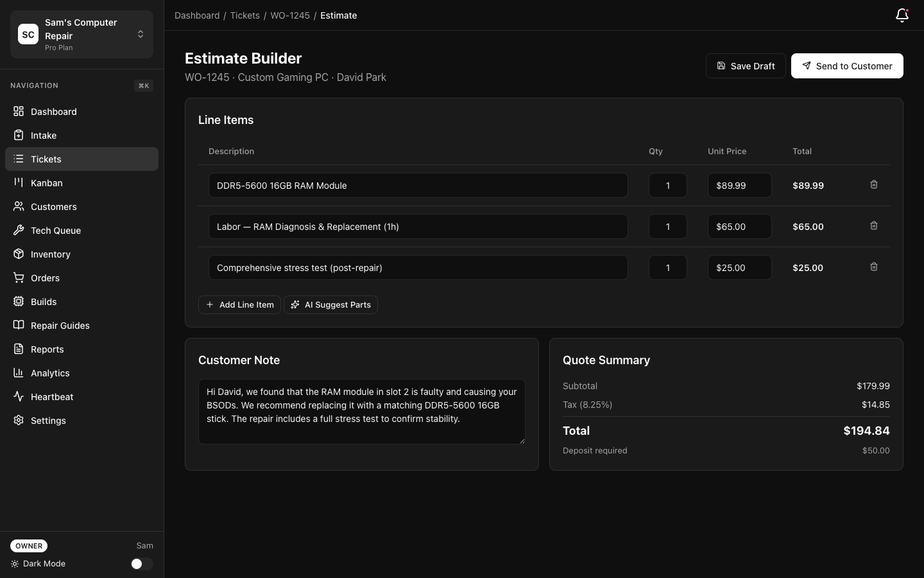
Task: Open the Tech Queue wrench icon
Action: [18, 231]
